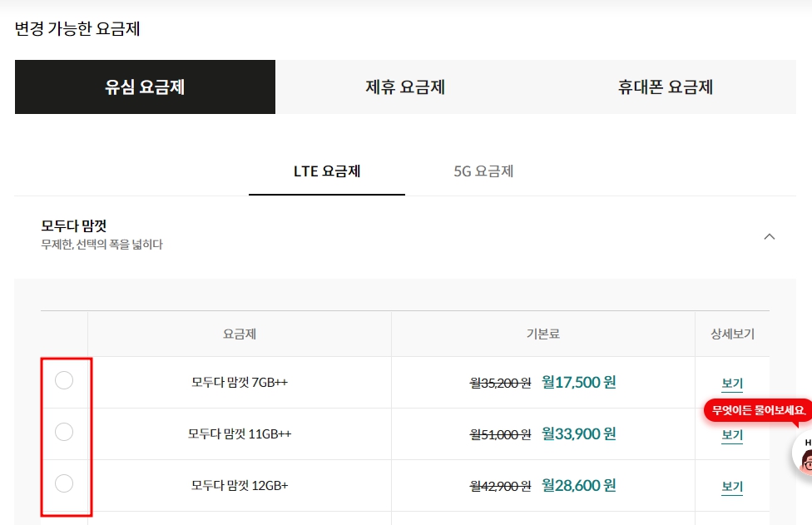
Task: Open 보기 details for 모두다 맘껏 12GB+
Action: click(x=731, y=487)
